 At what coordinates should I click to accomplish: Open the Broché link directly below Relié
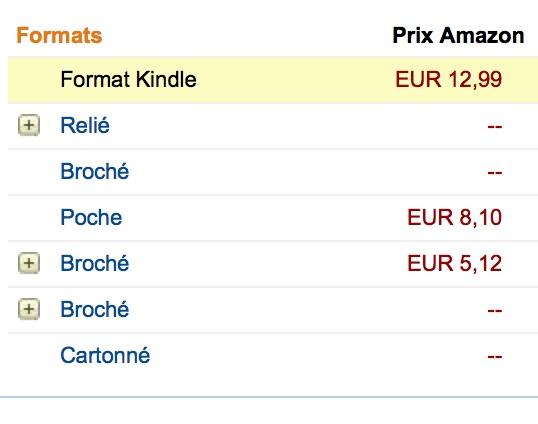pyautogui.click(x=94, y=171)
